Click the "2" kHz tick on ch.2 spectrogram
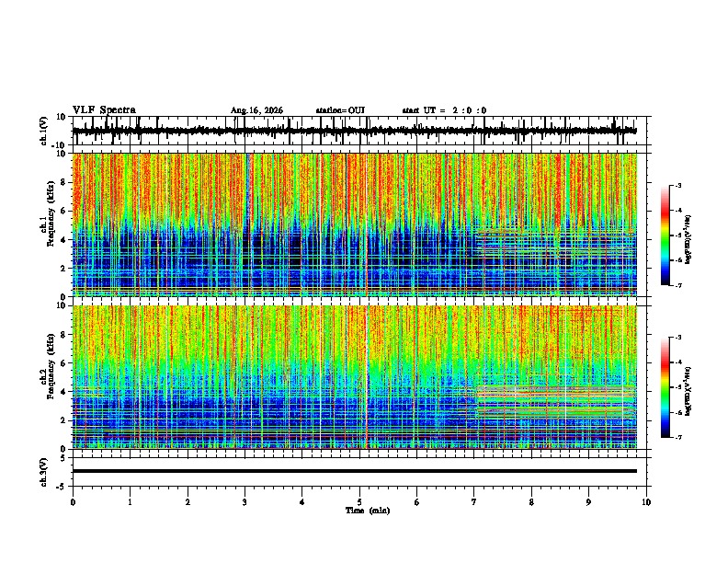 (x=64, y=420)
